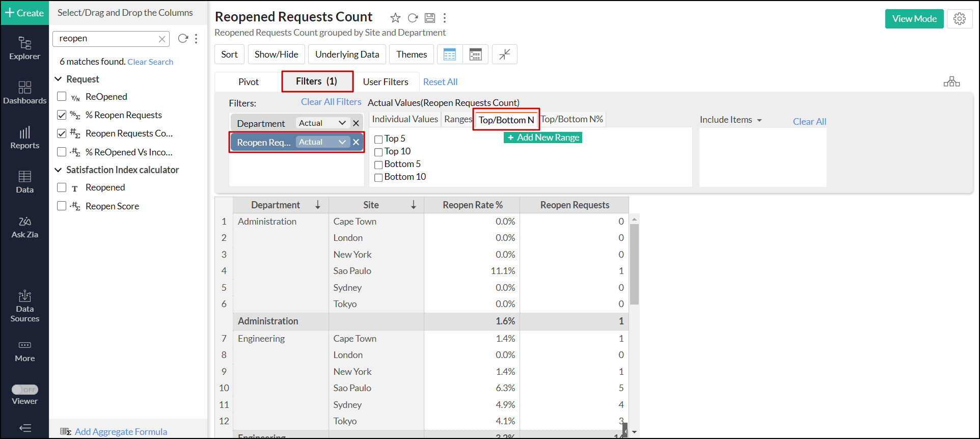
Task: Click the Clear All Filters link
Action: click(331, 102)
